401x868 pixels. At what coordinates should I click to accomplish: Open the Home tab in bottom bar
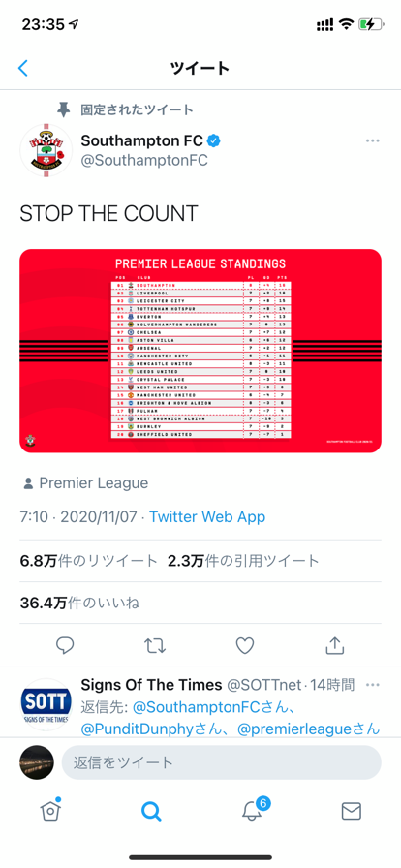(x=50, y=811)
